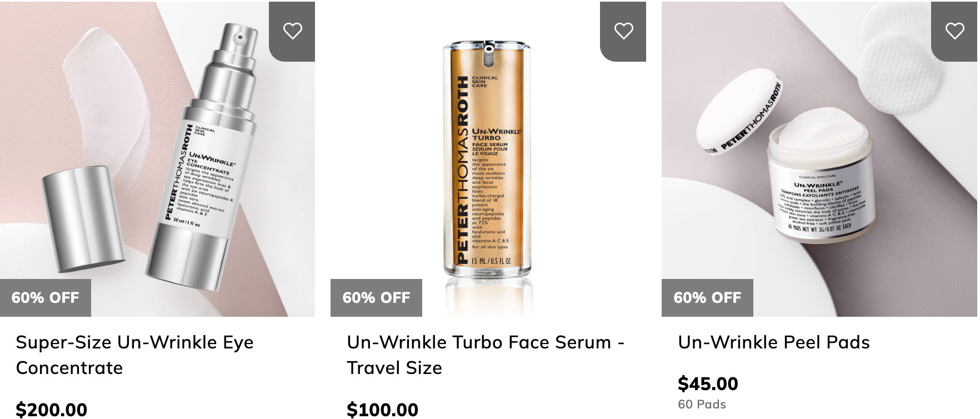Select the 60% OFF tag on Peel Pads
Screen dimensions: 980x419
click(707, 298)
